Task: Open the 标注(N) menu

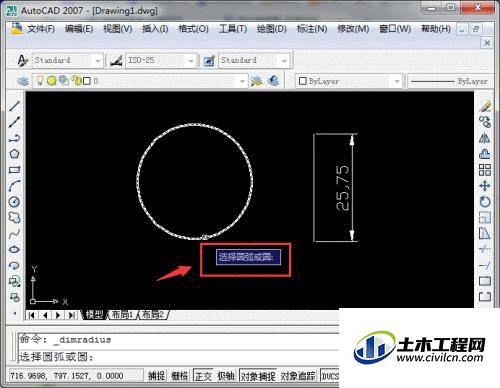Action: (312, 29)
